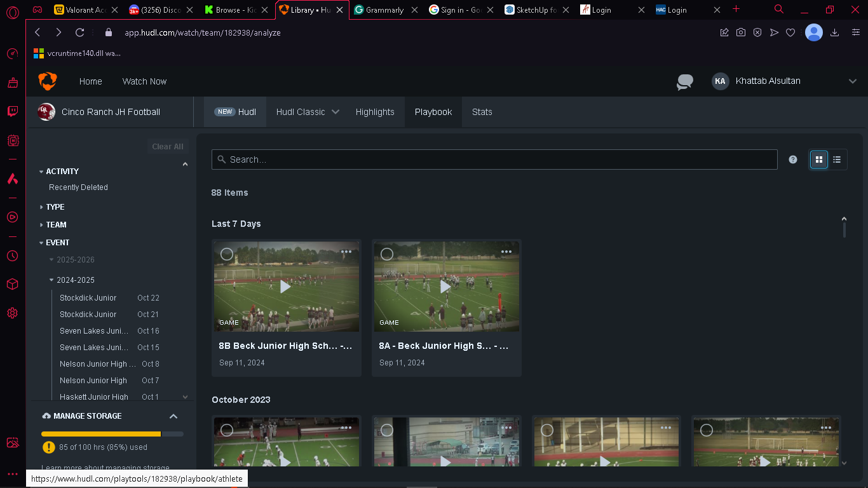Select Stockdick Junior Oct 22 event

[x=109, y=298]
